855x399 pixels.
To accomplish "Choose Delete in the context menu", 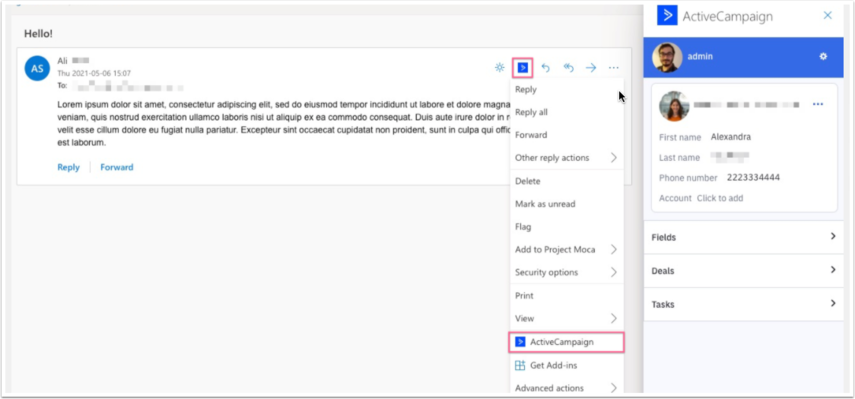I will pyautogui.click(x=567, y=181).
